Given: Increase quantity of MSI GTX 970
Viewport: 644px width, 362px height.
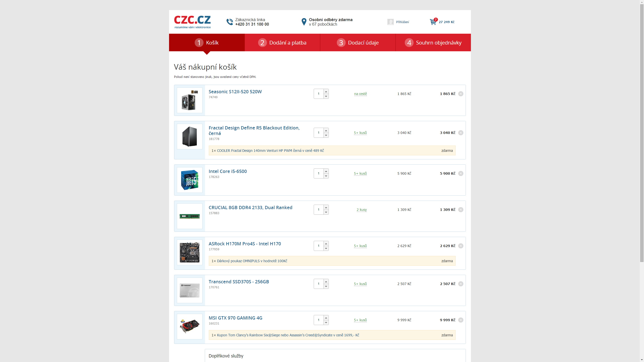Looking at the screenshot, I should [326, 318].
